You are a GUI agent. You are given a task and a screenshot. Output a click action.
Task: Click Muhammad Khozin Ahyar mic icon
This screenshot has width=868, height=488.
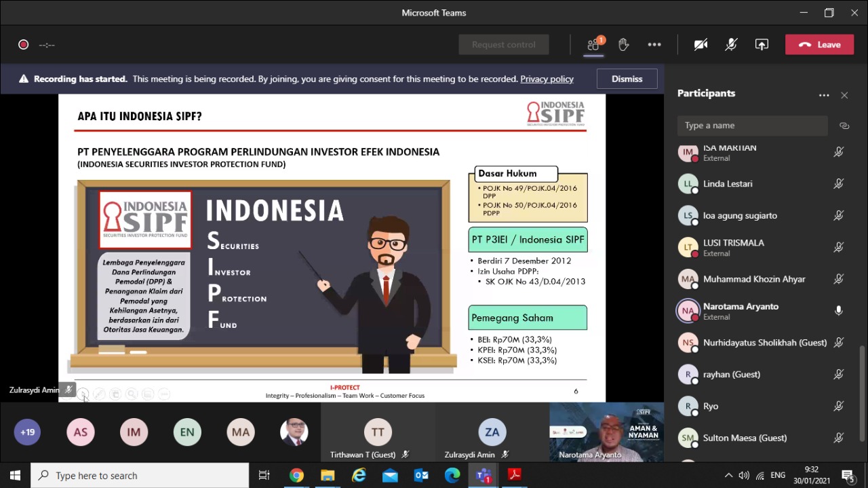pos(839,279)
